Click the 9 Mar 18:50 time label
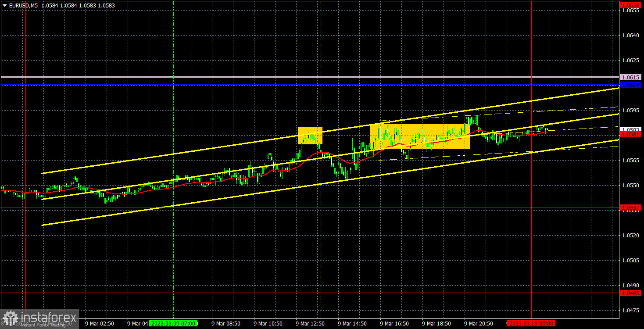The image size is (644, 329). coord(436,323)
